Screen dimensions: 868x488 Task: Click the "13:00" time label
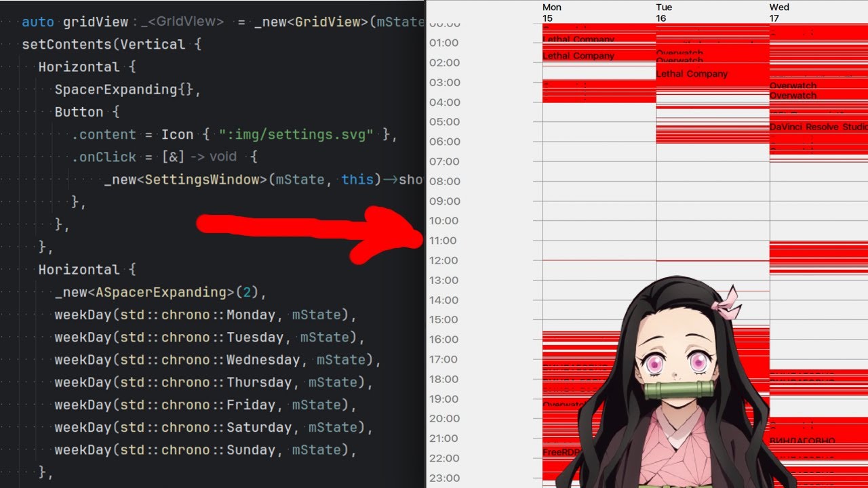(x=443, y=280)
